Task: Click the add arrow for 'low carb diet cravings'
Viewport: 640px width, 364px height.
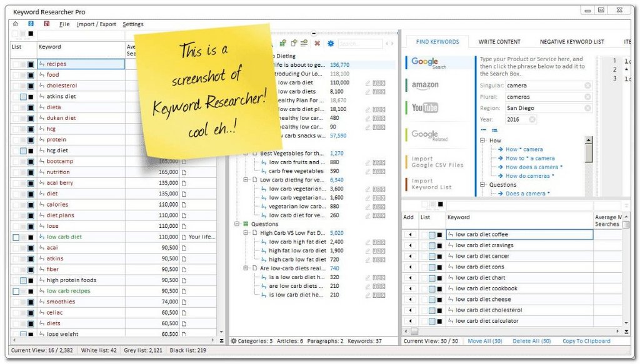Action: [410, 245]
